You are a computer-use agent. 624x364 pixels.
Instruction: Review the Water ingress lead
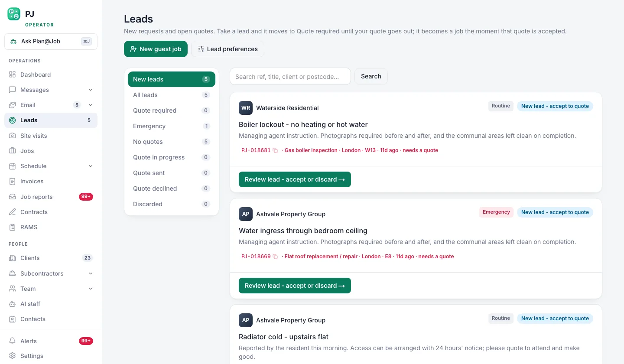point(295,286)
